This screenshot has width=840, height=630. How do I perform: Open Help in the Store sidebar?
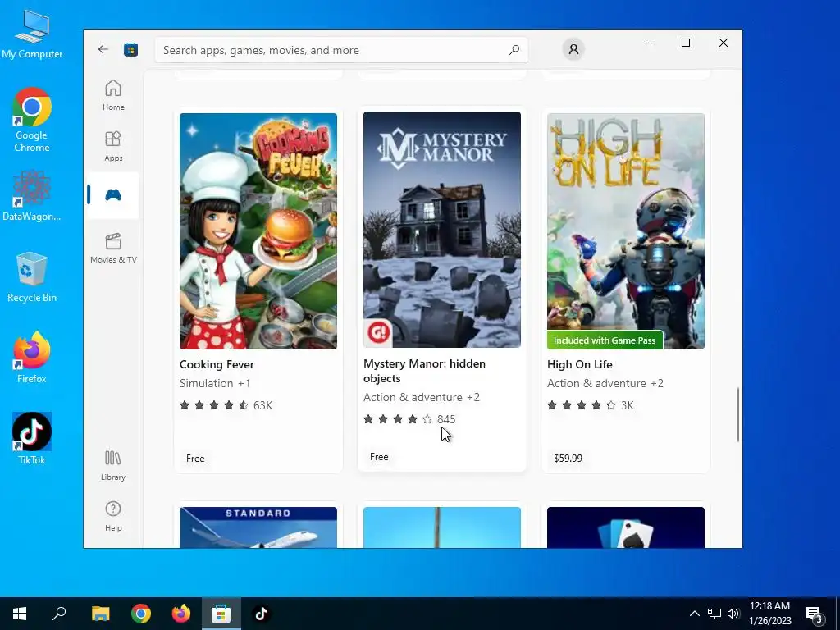113,517
